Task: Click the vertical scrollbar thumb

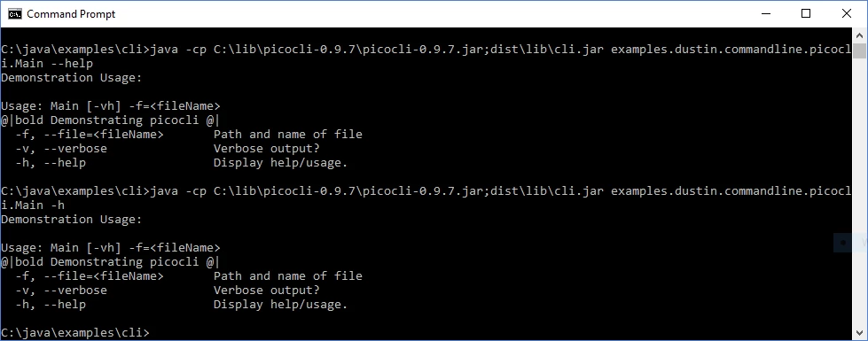Action: (x=859, y=50)
